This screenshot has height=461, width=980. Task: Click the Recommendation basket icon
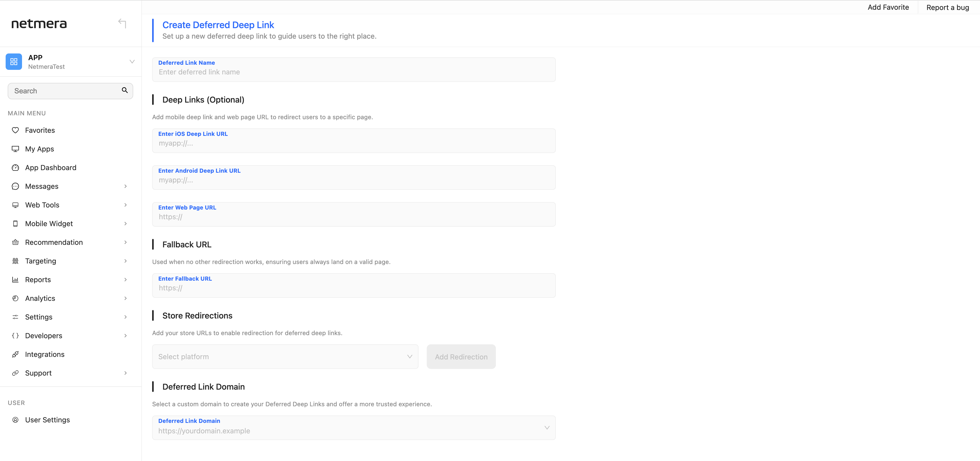(15, 243)
